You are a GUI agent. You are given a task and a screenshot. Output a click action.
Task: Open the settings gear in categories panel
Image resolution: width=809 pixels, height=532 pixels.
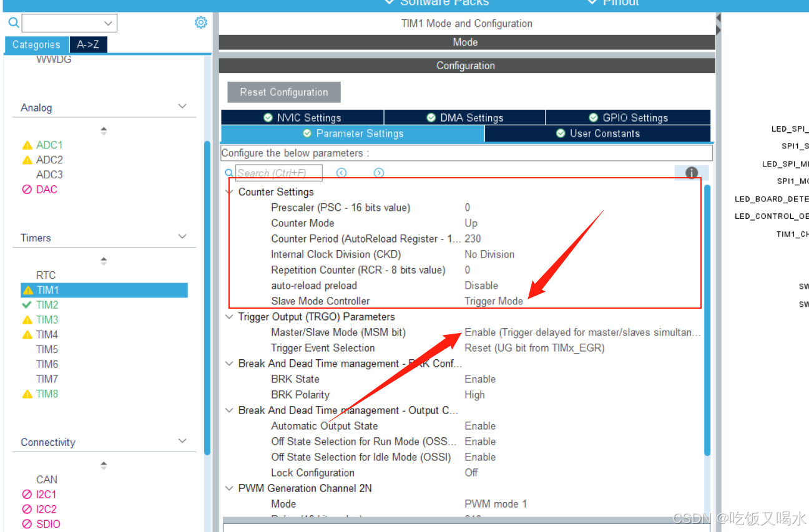pos(200,23)
